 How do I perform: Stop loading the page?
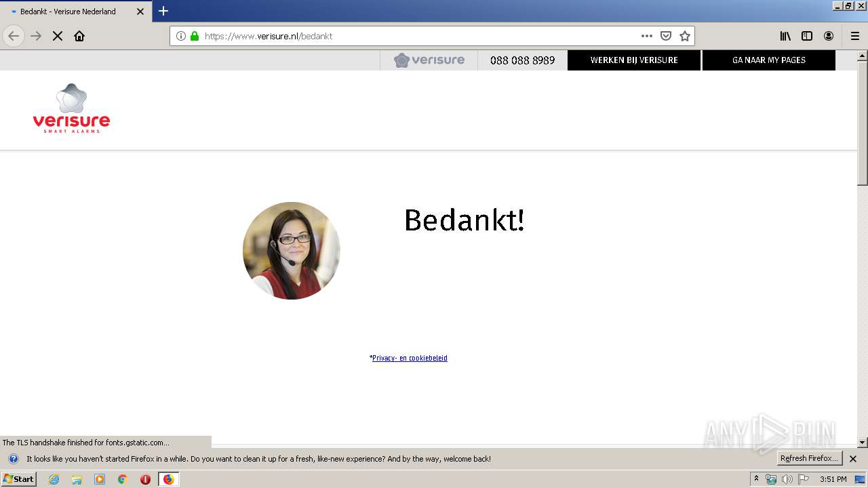point(58,36)
